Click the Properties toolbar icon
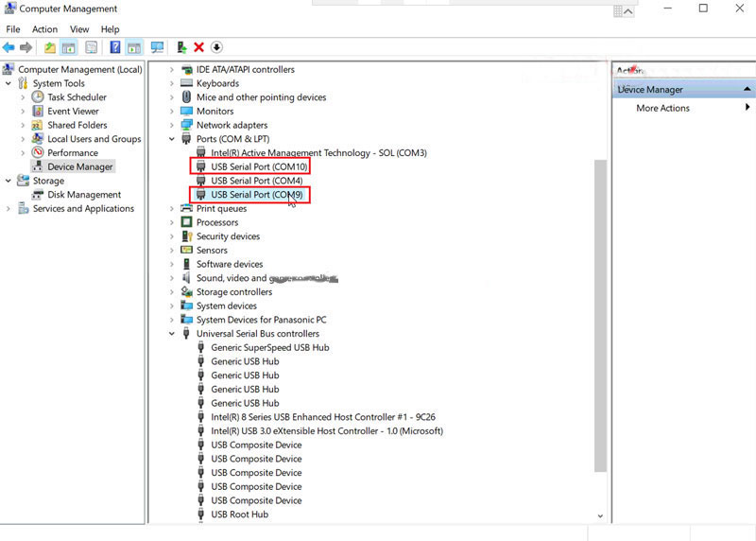Viewport: 756px width, 541px height. pyautogui.click(x=91, y=47)
